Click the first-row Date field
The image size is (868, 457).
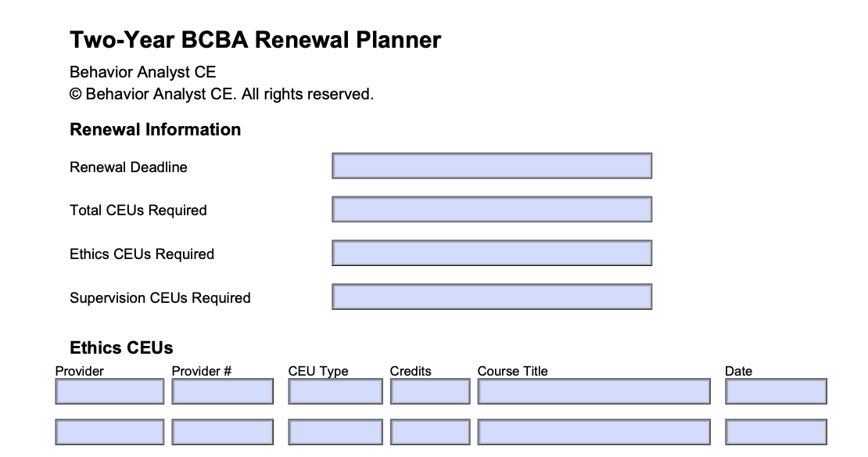click(776, 391)
